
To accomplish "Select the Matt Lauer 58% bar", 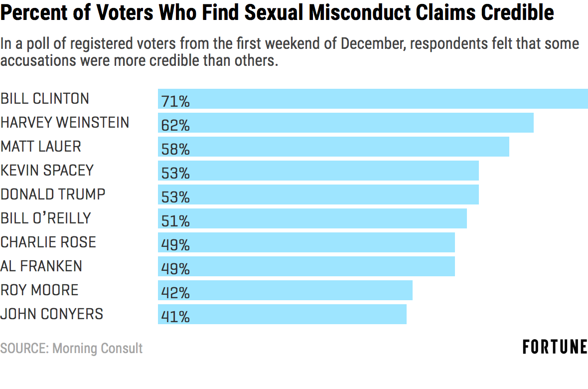I will point(333,147).
